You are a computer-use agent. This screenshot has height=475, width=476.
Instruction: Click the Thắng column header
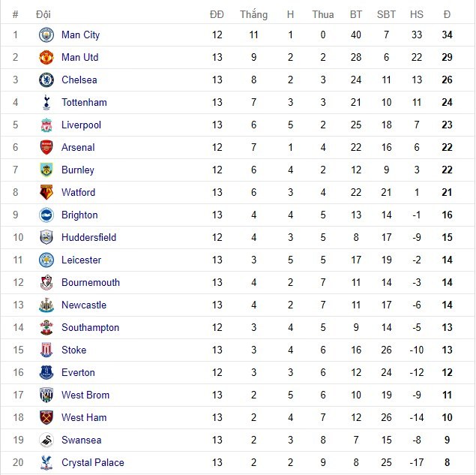tap(253, 14)
